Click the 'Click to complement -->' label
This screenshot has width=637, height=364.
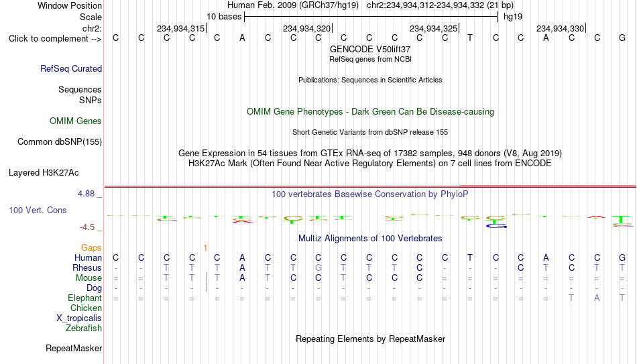tap(55, 39)
